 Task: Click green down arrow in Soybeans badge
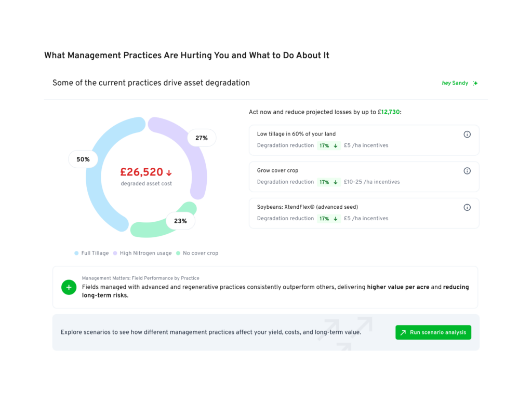[336, 219]
